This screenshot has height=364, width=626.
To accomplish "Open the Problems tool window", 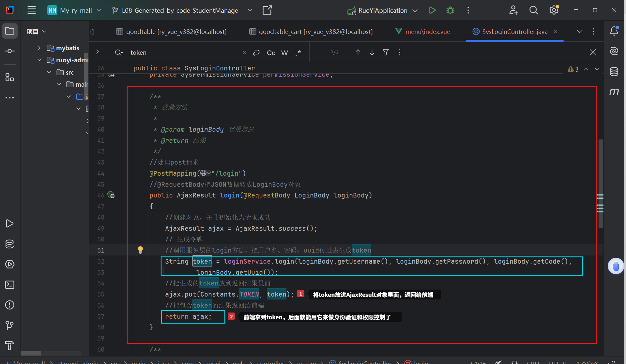I will (x=10, y=305).
